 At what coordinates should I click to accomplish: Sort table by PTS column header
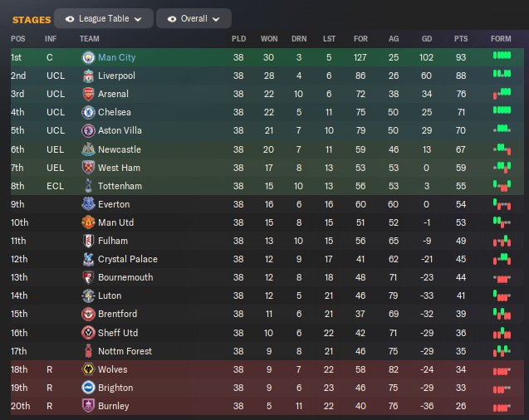point(461,39)
